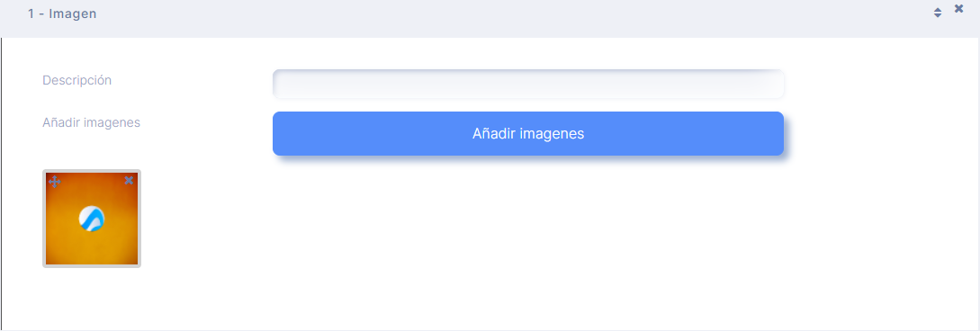Viewport: 980px width, 331px height.
Task: Remove the '1 - Imagen' block with X
Action: tap(958, 9)
